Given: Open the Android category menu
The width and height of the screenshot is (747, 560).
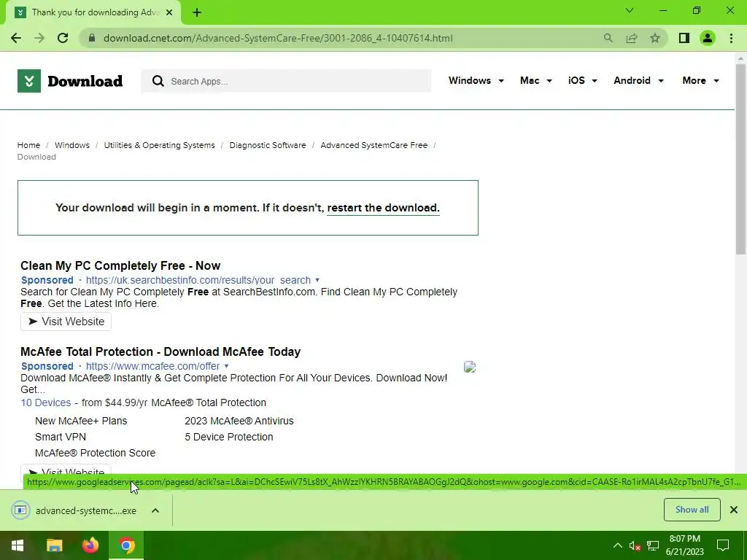Looking at the screenshot, I should [x=638, y=80].
